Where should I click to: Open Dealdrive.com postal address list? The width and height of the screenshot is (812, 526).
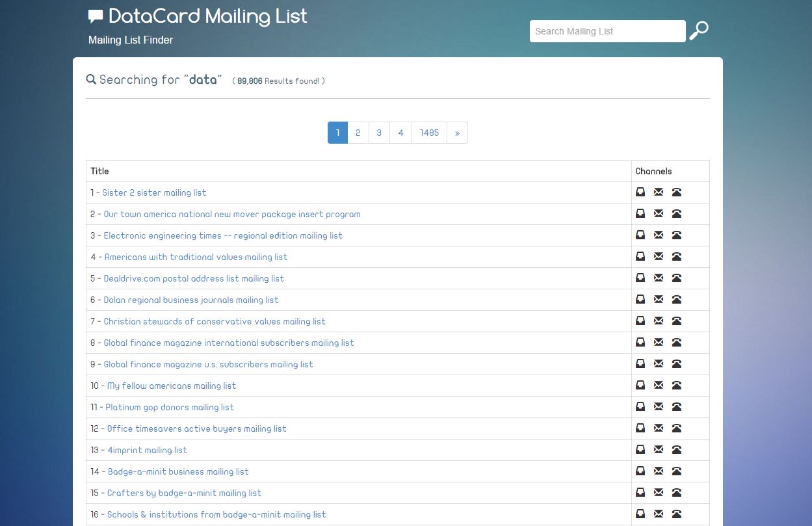[194, 278]
